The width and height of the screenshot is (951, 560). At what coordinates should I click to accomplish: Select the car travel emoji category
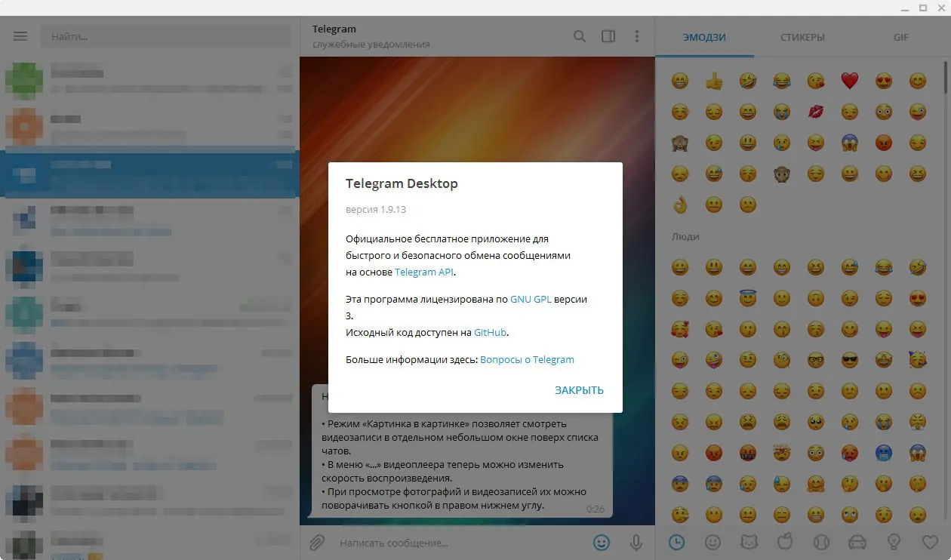coord(857,542)
